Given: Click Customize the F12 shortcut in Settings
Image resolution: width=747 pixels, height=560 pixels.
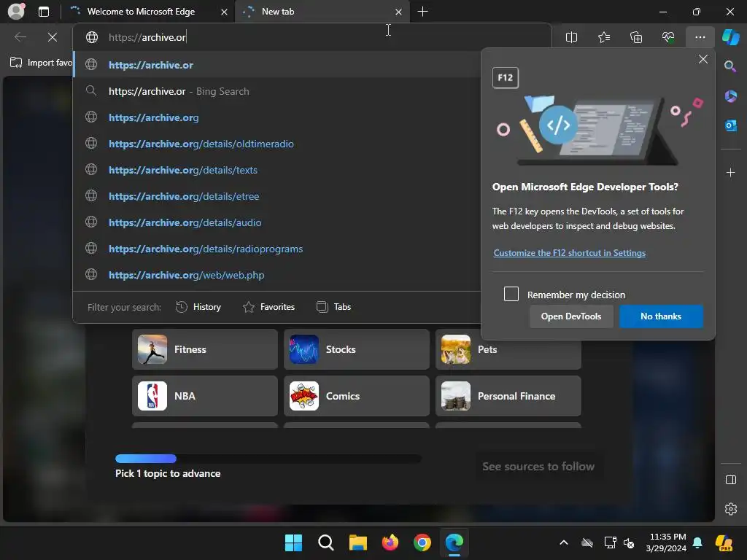Looking at the screenshot, I should coord(569,253).
